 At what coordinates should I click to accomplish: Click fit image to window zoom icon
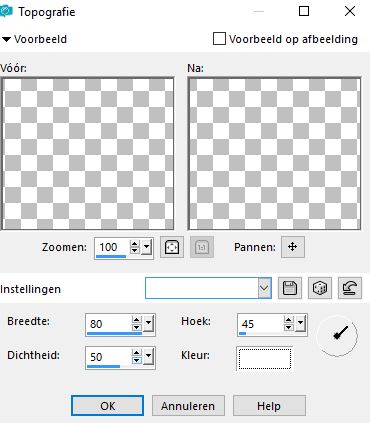(172, 247)
